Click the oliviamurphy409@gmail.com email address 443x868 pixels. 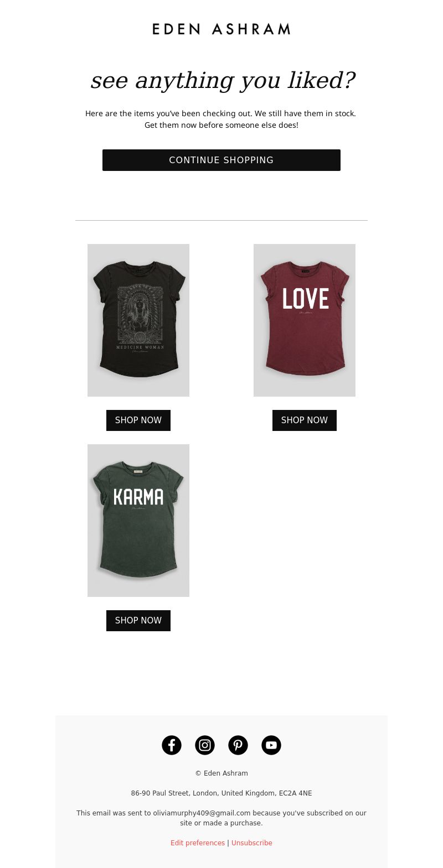click(202, 813)
